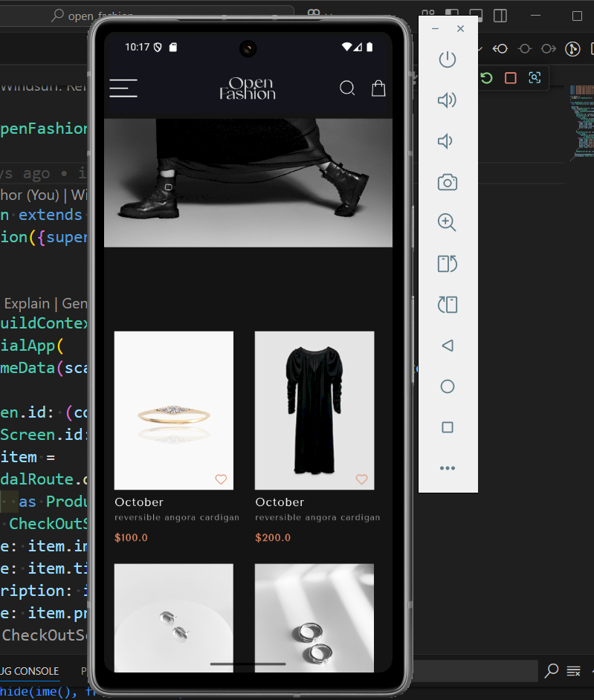Click the middle commit circle icon
The image size is (594, 700).
525,48
